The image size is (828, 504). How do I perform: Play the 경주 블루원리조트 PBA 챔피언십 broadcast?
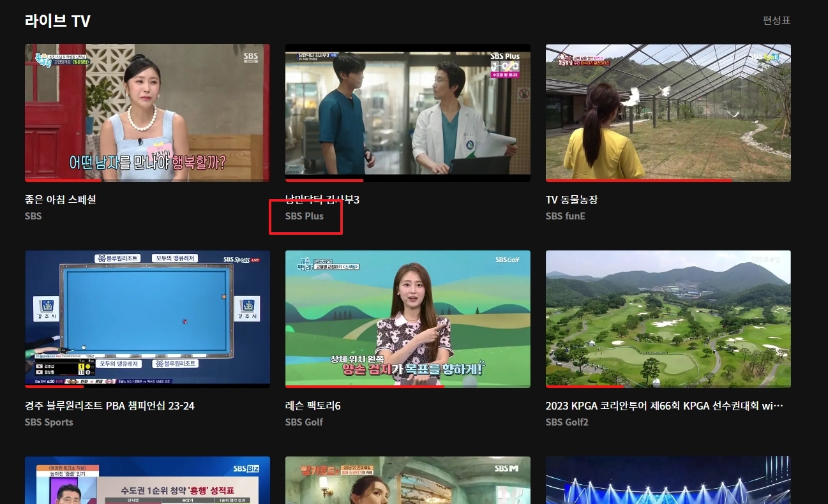pos(147,318)
